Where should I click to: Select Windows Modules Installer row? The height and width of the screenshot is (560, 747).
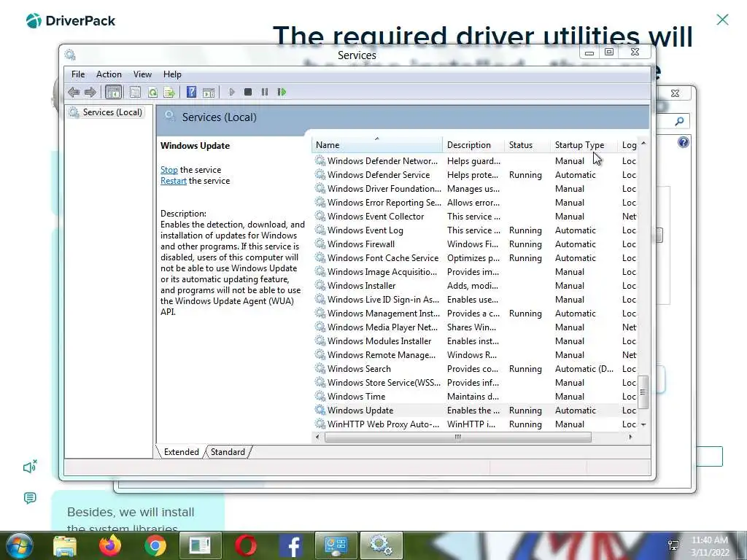474,341
